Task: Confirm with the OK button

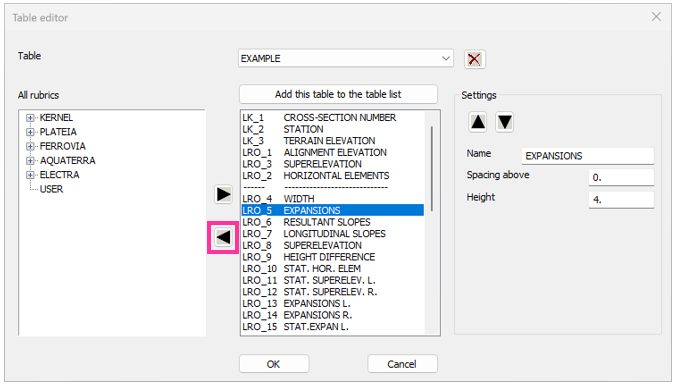Action: point(274,364)
